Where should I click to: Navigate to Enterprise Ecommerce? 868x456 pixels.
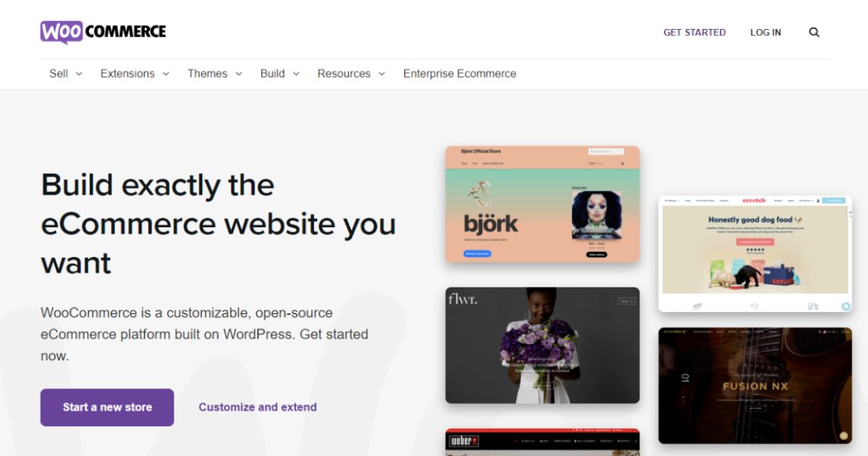coord(459,74)
